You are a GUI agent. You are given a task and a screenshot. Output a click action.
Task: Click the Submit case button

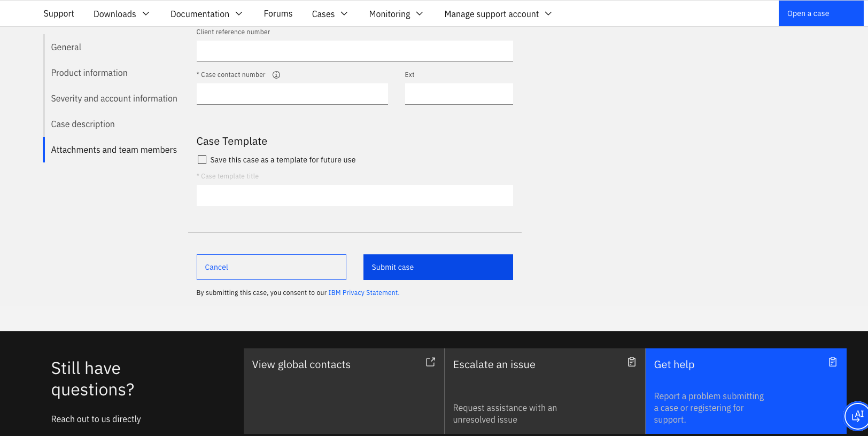pos(438,267)
